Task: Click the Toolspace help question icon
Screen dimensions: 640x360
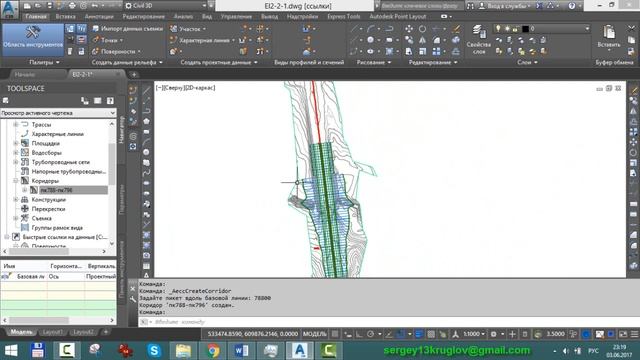Action: tap(110, 100)
